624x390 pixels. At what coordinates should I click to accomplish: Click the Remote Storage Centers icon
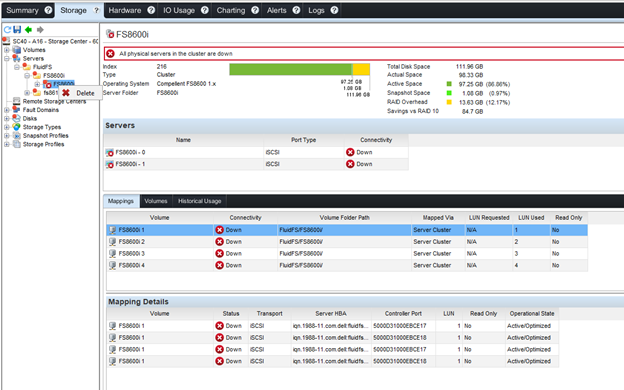[16, 101]
